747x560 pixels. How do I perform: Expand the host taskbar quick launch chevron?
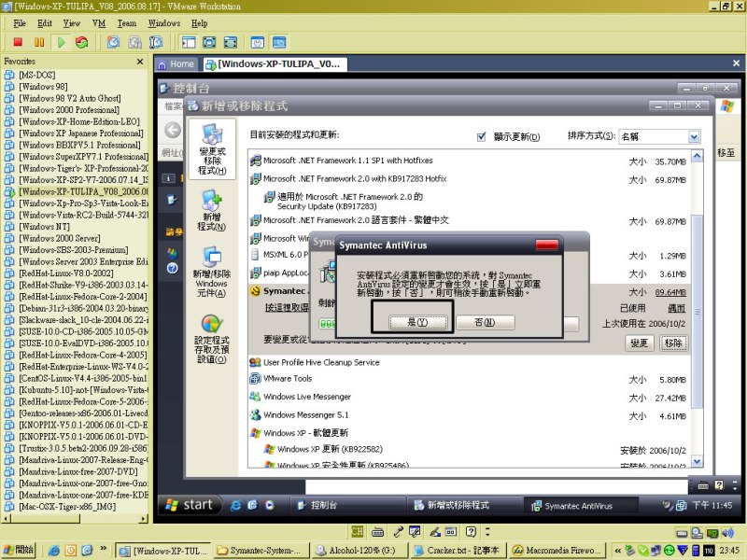pyautogui.click(x=103, y=549)
